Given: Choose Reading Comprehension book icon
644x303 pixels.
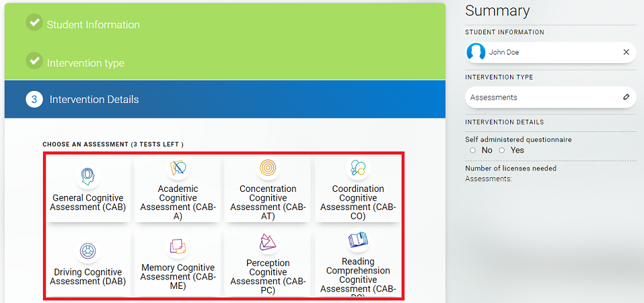Looking at the screenshot, I should point(357,240).
